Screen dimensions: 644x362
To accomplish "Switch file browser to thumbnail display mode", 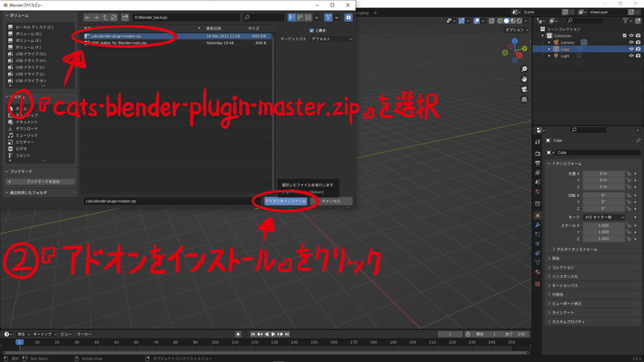I will click(x=308, y=17).
